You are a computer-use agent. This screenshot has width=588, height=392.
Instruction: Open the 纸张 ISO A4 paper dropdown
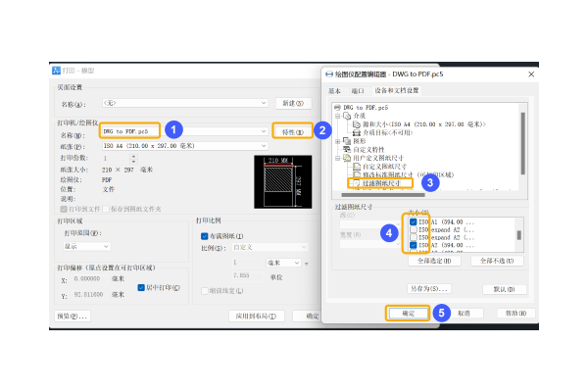tap(185, 146)
